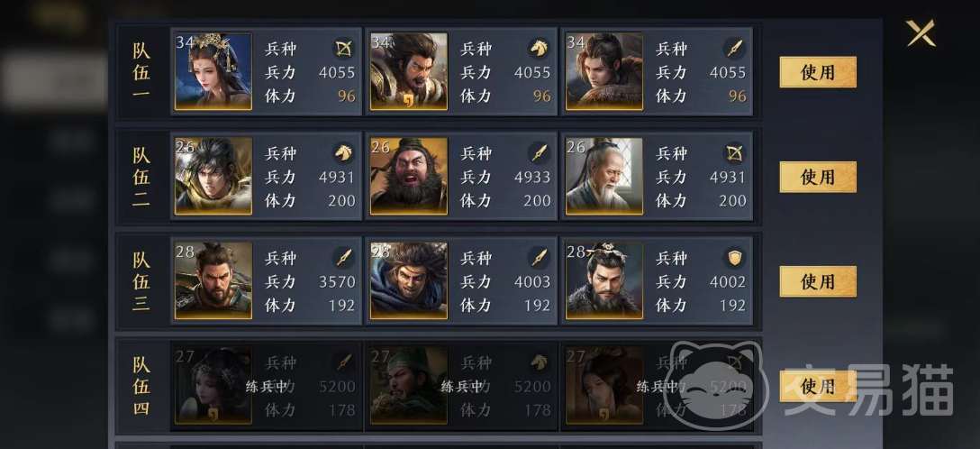Select the level 26 red-faced shouting general portrait
980x449 pixels.
[409, 176]
